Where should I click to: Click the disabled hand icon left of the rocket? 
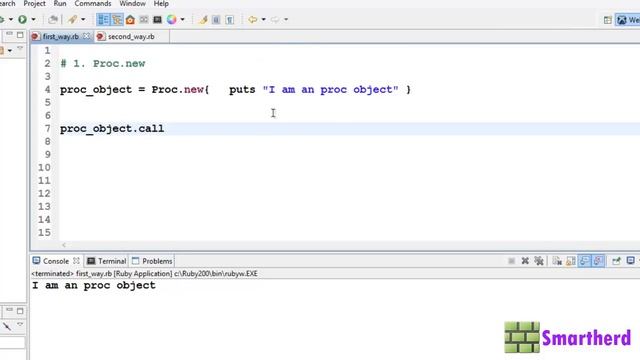click(x=53, y=19)
